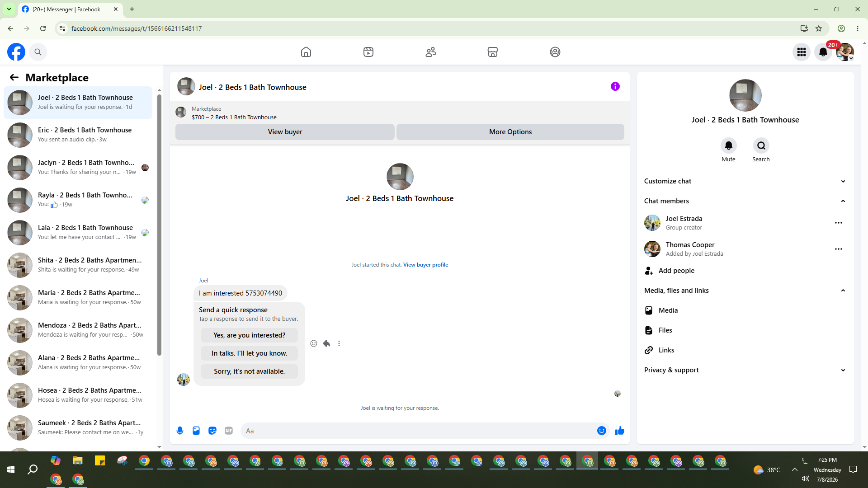Screen dimensions: 868x488
Task: Click the message input field 'Aa'
Action: pyautogui.click(x=418, y=431)
